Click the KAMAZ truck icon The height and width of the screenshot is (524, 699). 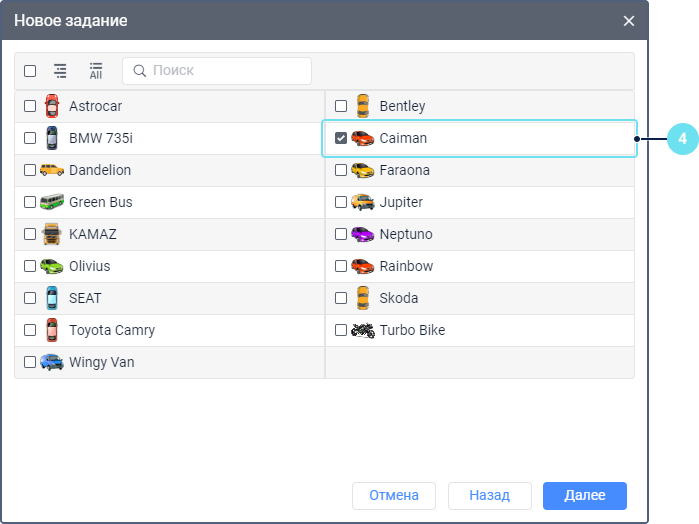point(52,234)
